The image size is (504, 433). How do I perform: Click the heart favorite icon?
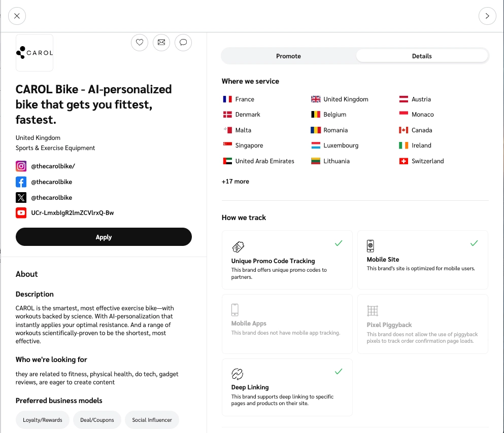[140, 43]
